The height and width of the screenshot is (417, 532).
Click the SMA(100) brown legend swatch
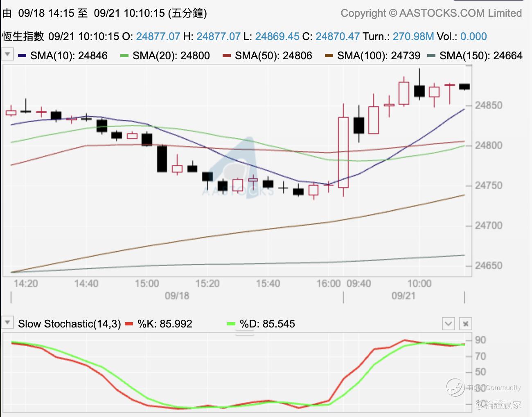coord(329,56)
